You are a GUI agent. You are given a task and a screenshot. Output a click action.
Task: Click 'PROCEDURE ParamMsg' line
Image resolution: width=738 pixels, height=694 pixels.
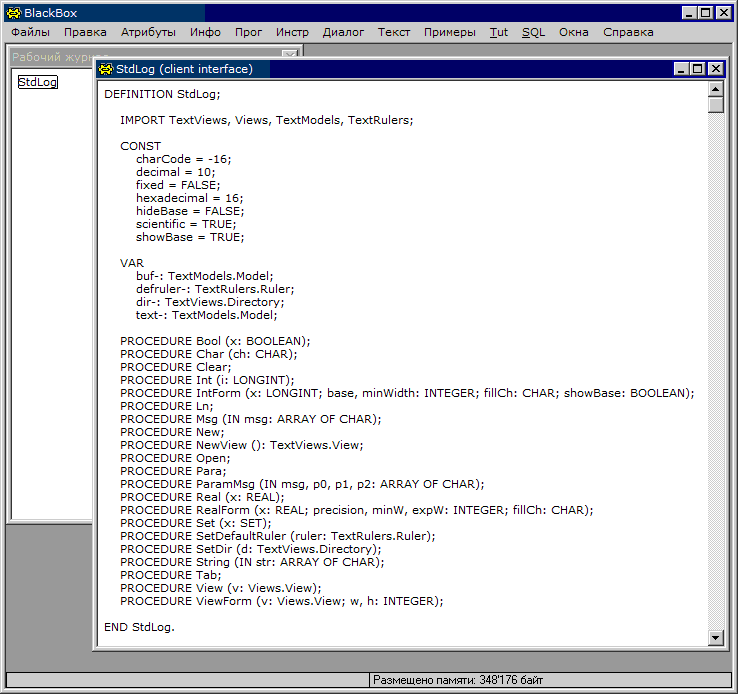click(302, 484)
